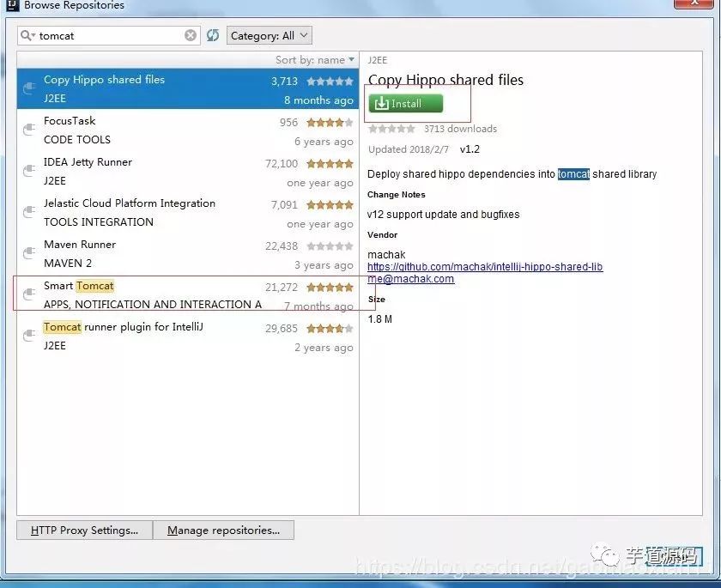Click the 21,272 downloads count
Image resolution: width=721 pixels, height=588 pixels.
pos(282,288)
